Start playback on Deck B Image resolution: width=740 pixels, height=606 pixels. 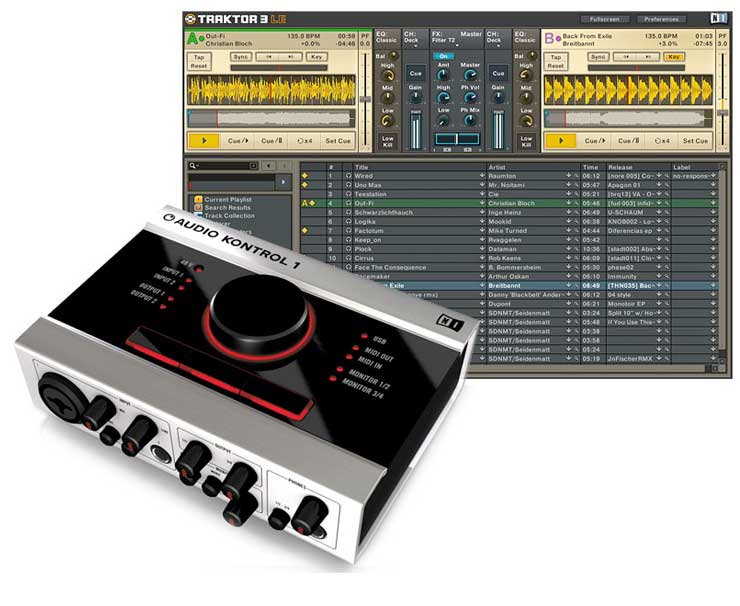[x=560, y=141]
